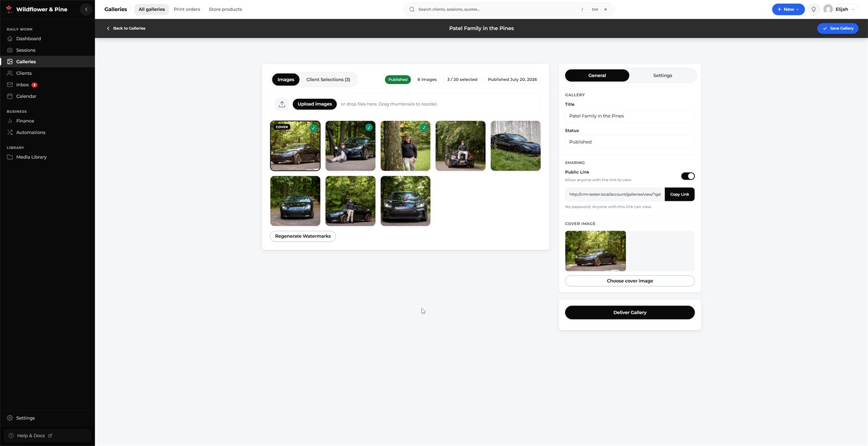
Task: Toggle the Public Link switch off
Action: pos(688,176)
